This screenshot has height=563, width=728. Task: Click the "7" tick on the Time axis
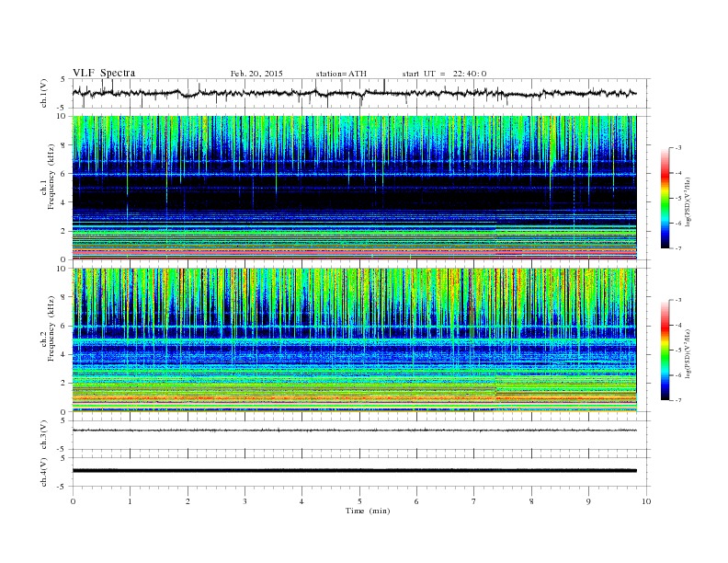(474, 501)
